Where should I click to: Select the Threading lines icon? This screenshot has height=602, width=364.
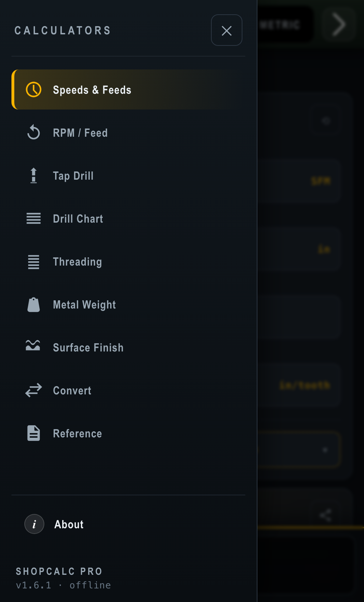tap(34, 262)
